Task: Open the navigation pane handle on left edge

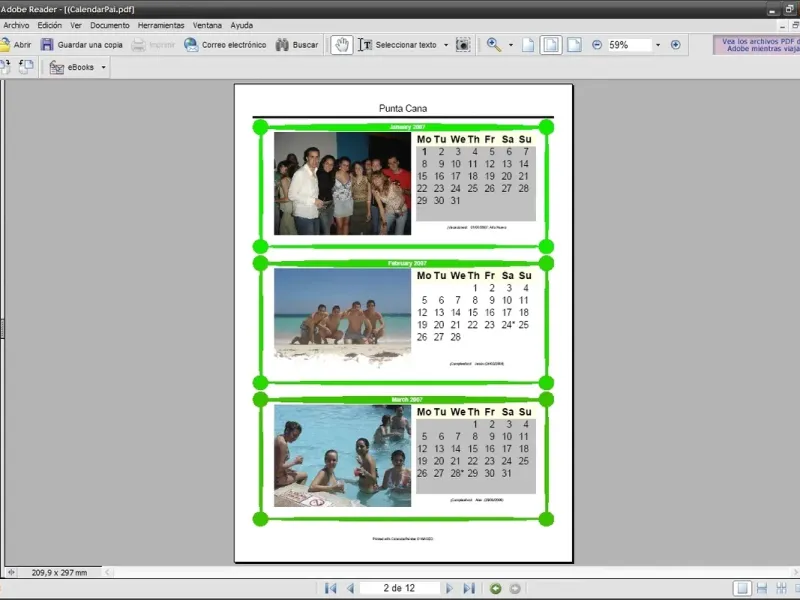Action: [2, 329]
